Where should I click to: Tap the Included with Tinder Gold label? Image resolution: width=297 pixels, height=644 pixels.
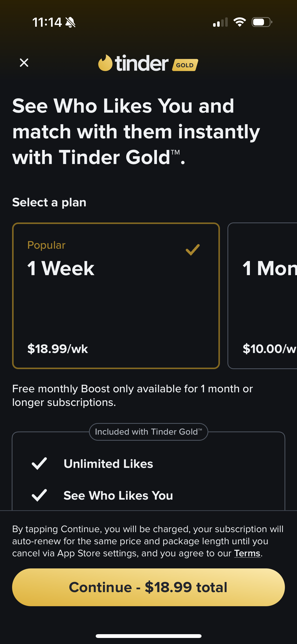pyautogui.click(x=148, y=432)
